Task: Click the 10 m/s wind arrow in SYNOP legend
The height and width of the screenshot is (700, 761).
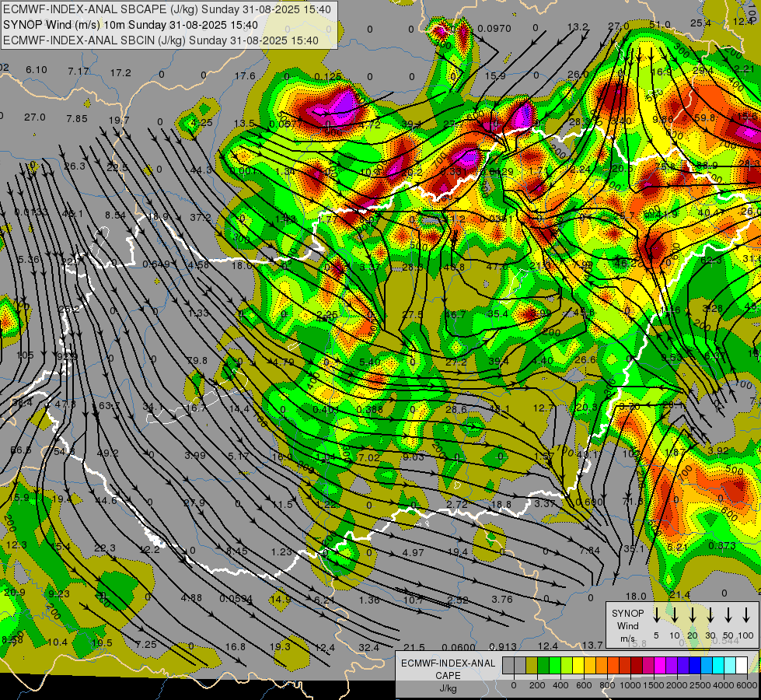Action: 674,615
